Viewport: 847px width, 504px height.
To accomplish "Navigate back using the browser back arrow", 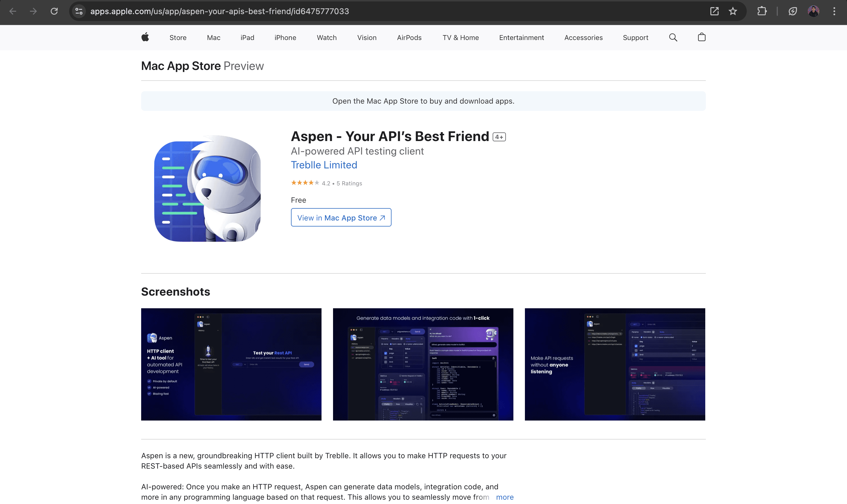I will point(13,11).
